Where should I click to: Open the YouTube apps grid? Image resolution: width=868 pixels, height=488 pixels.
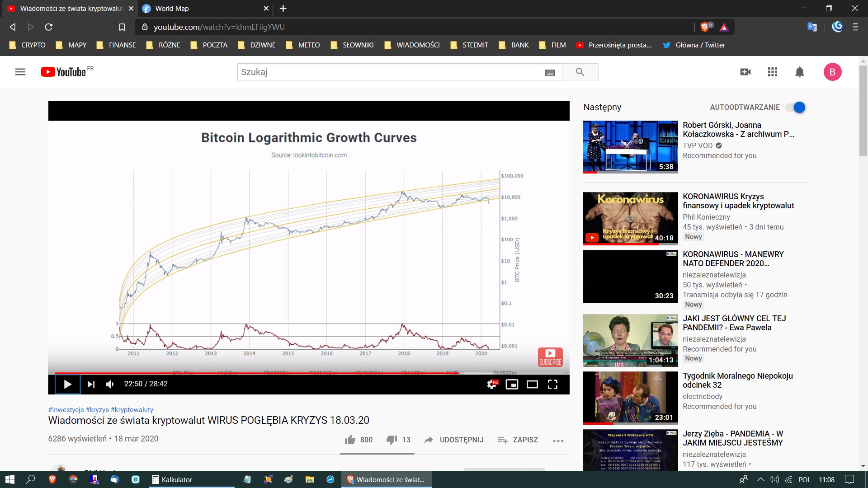pyautogui.click(x=773, y=72)
